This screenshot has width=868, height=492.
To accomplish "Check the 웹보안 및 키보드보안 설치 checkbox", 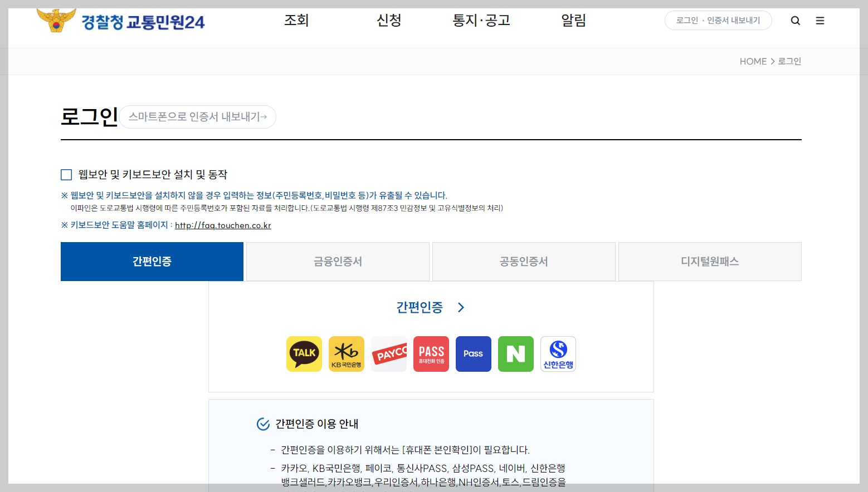I will (66, 174).
